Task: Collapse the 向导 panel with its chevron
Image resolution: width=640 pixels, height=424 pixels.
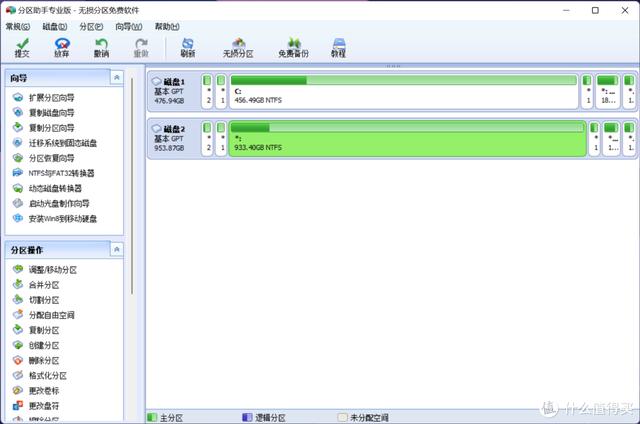Action: (x=117, y=78)
